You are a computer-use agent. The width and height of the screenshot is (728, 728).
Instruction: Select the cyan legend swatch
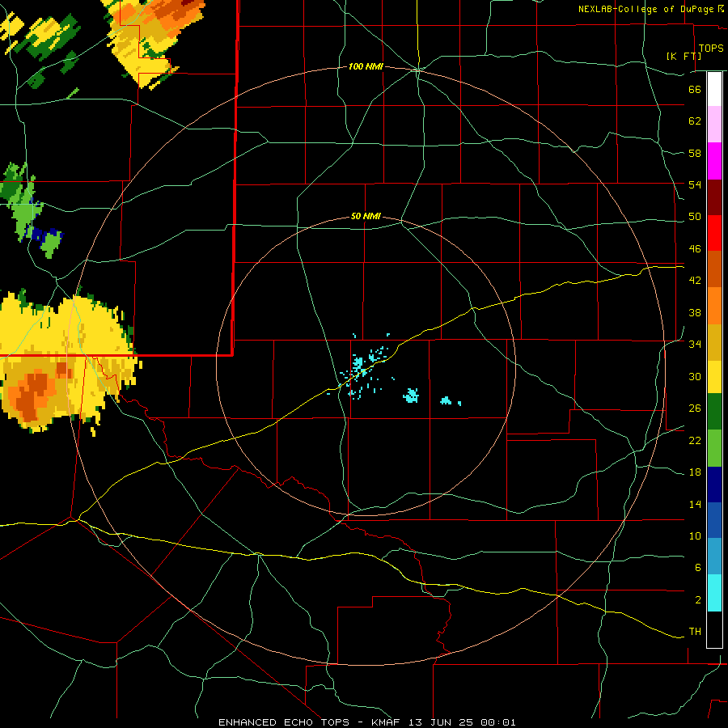714,593
